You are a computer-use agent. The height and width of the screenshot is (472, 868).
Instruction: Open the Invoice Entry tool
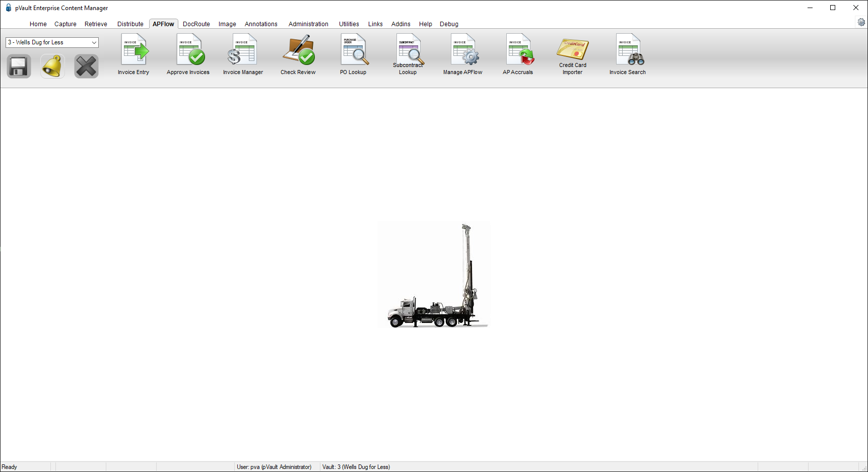pyautogui.click(x=133, y=54)
